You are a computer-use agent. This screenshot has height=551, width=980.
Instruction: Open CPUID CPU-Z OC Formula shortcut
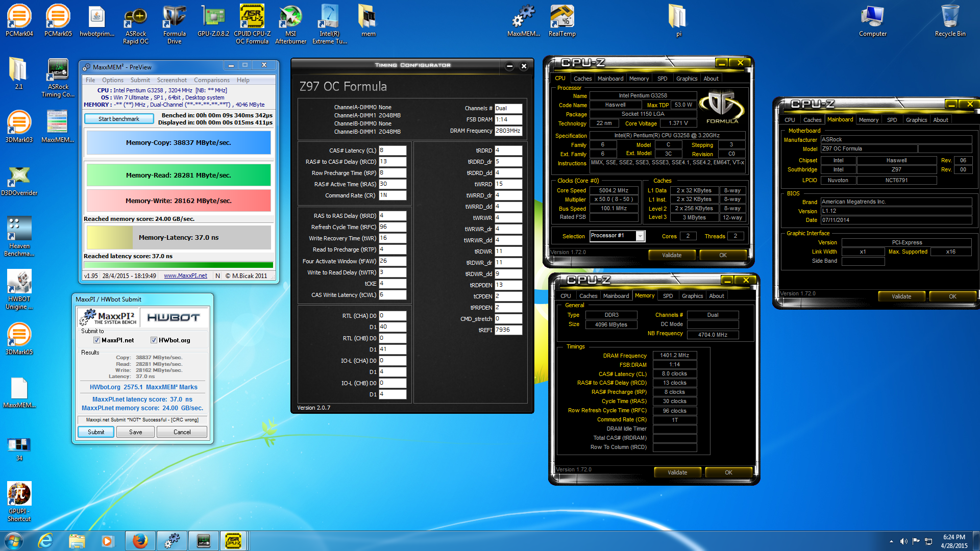(x=252, y=24)
